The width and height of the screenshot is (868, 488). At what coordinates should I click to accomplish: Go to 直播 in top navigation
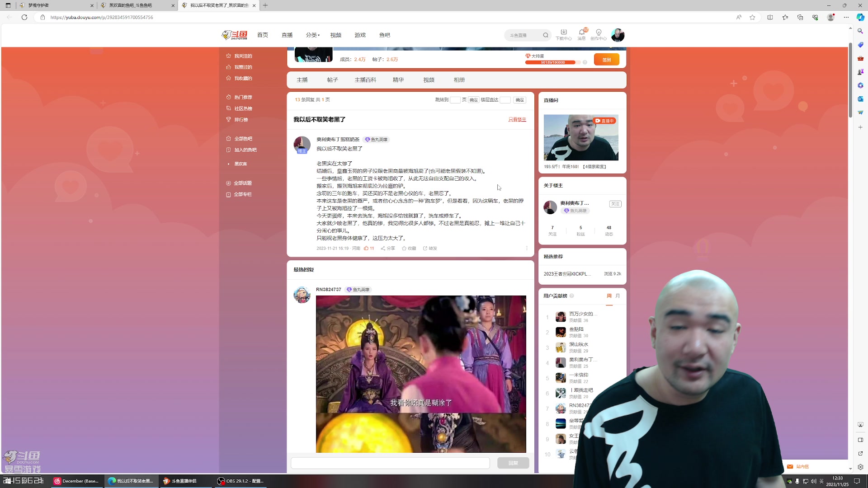287,35
